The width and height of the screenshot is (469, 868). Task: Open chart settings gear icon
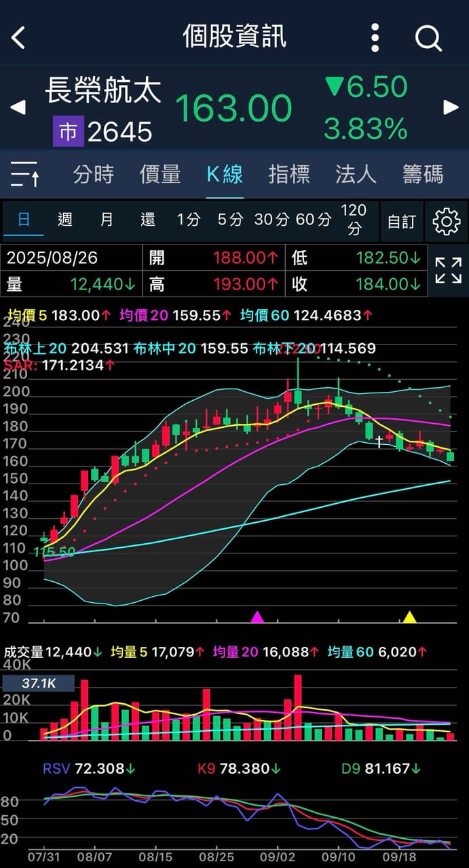tap(446, 221)
